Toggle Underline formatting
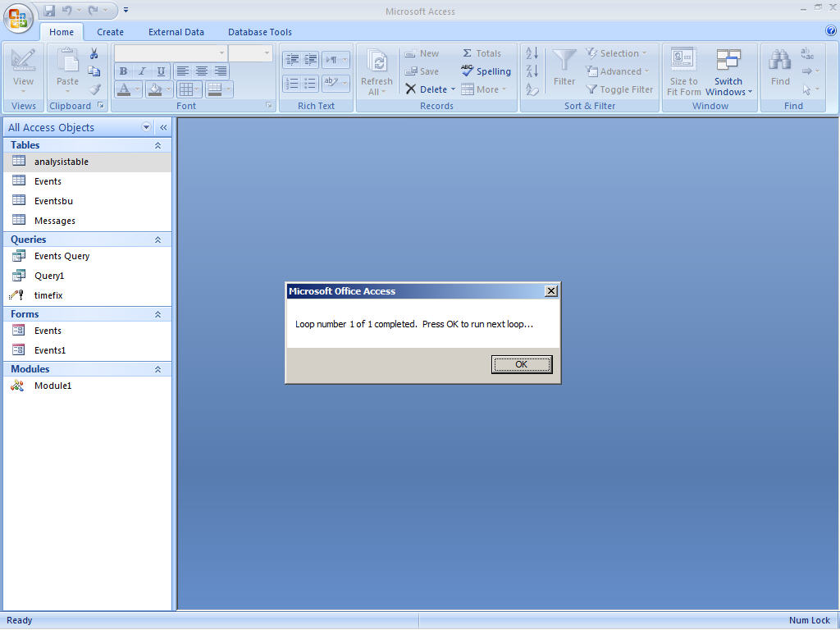 [x=161, y=71]
